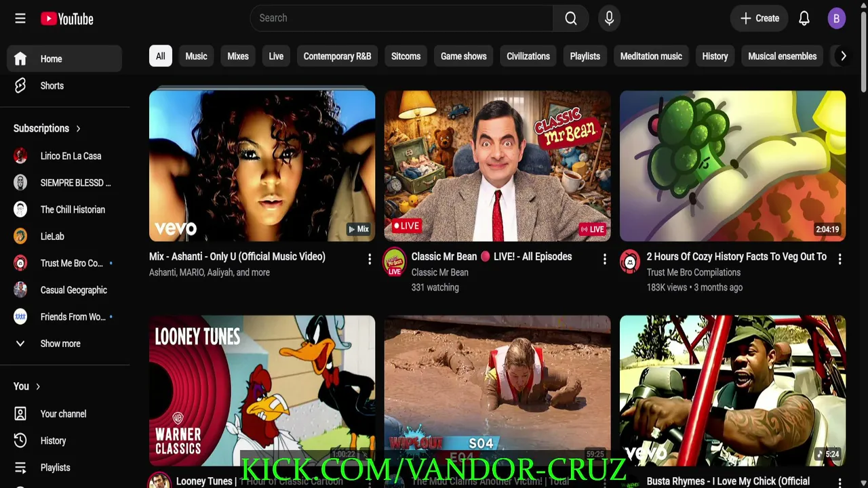This screenshot has height=488, width=868.
Task: Open Home in the sidebar
Action: 64,59
